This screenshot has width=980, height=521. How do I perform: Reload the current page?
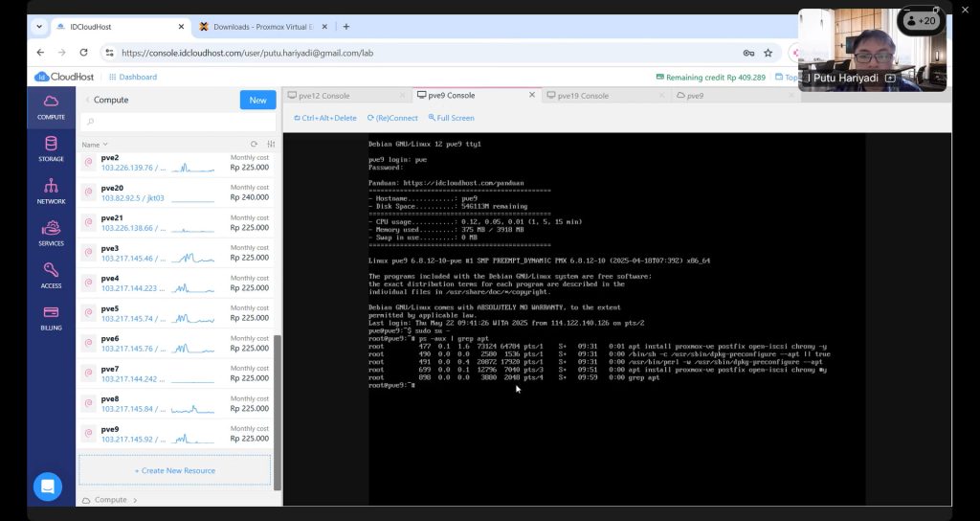(83, 53)
